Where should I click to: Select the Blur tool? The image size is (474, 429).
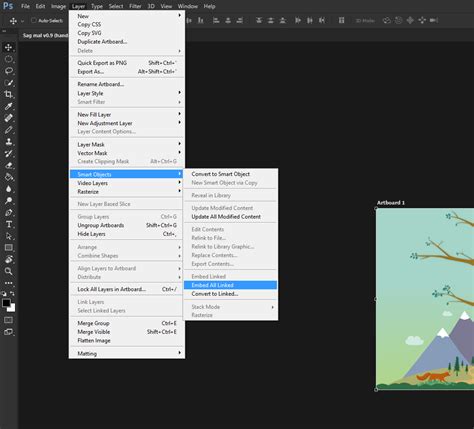pyautogui.click(x=9, y=189)
